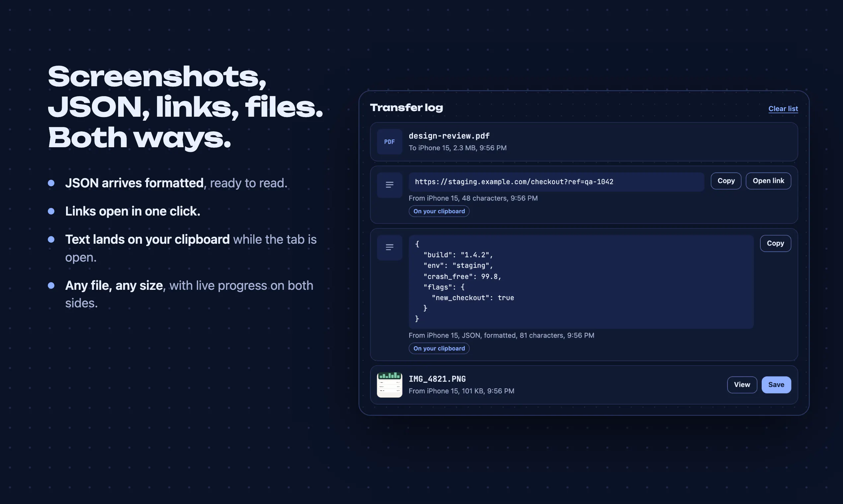Click "From iPhone 15, 101 KB" details
The height and width of the screenshot is (504, 843).
tap(461, 391)
